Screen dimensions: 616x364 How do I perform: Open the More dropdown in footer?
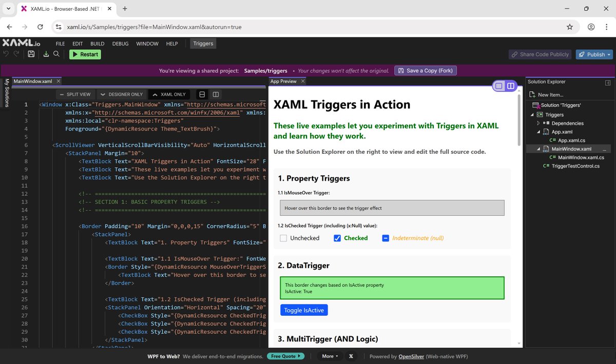tap(330, 356)
